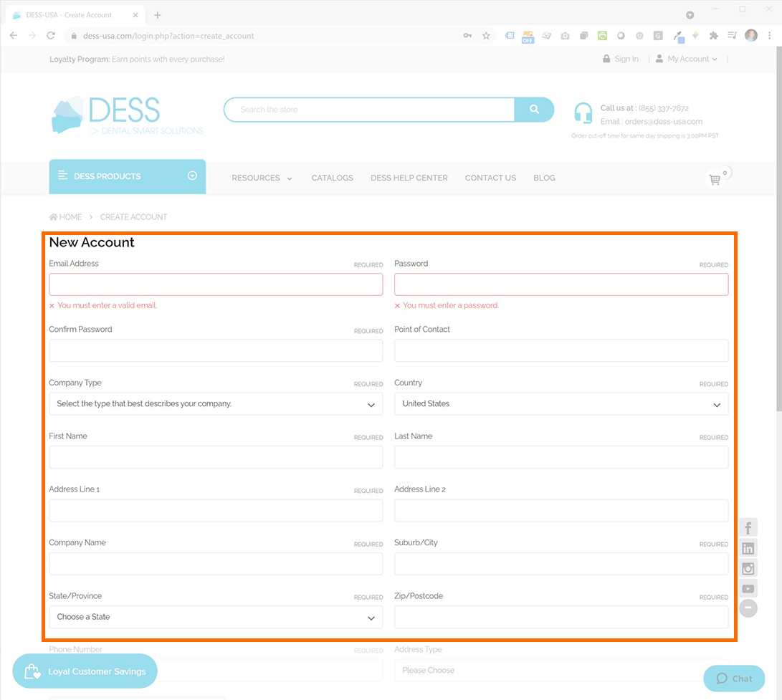Collapse the social sidebar with minus icon
The height and width of the screenshot is (700, 782).
pos(748,608)
